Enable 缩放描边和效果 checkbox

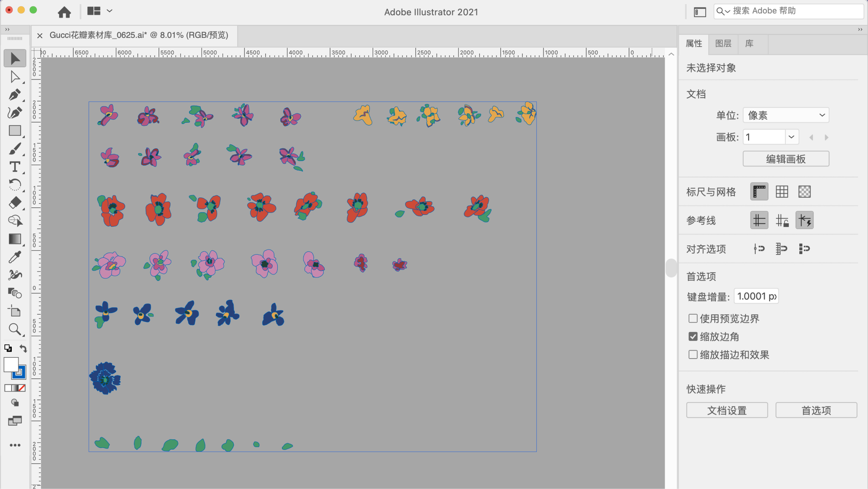click(x=693, y=354)
